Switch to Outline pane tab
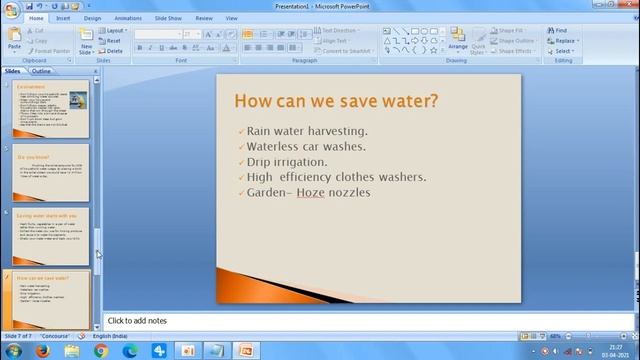Image resolution: width=640 pixels, height=360 pixels. [41, 71]
